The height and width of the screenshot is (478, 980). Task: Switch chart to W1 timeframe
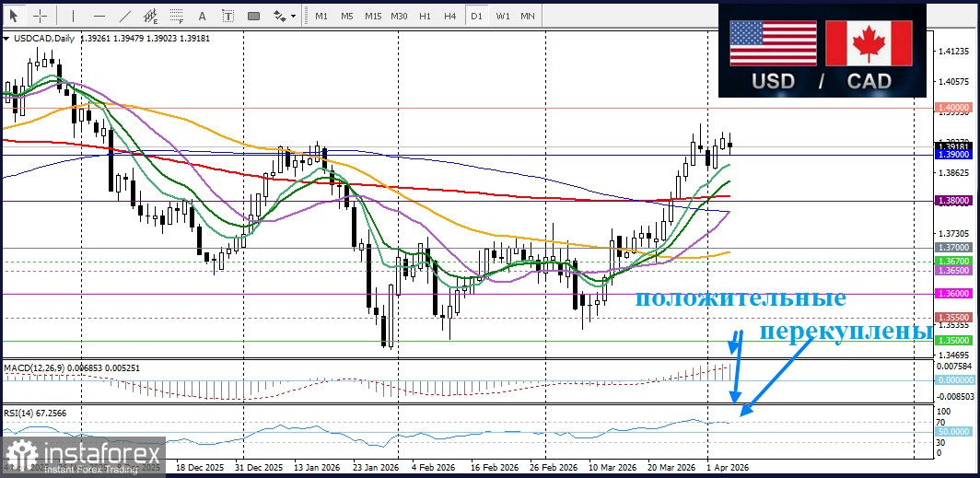click(502, 16)
